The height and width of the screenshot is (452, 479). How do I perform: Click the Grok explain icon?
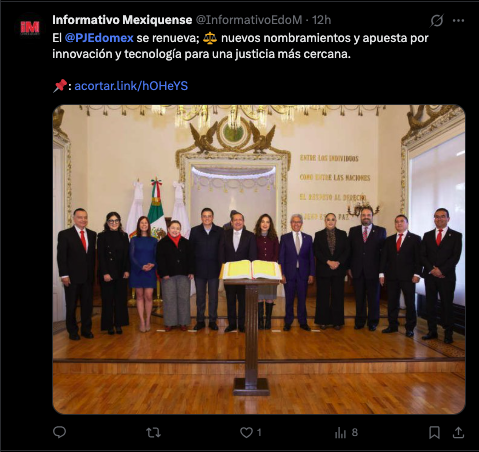coord(437,21)
